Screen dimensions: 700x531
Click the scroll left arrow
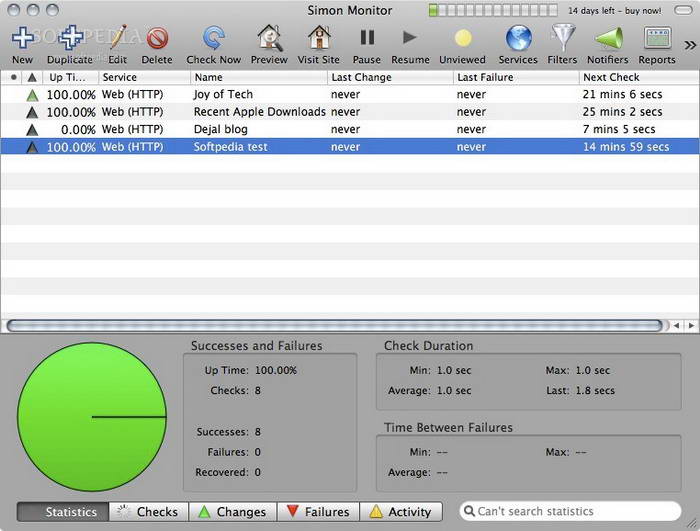[676, 326]
